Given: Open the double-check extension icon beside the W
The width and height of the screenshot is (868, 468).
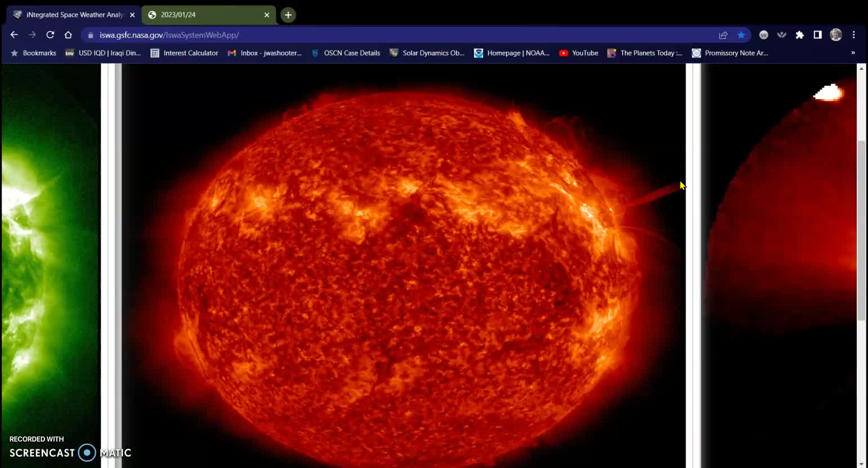Looking at the screenshot, I should (782, 35).
